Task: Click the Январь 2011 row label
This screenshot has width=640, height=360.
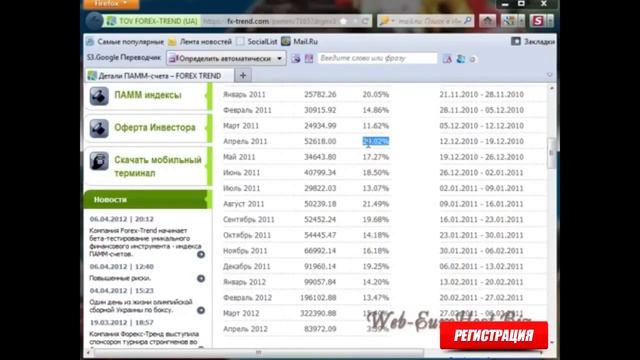Action: (244, 95)
